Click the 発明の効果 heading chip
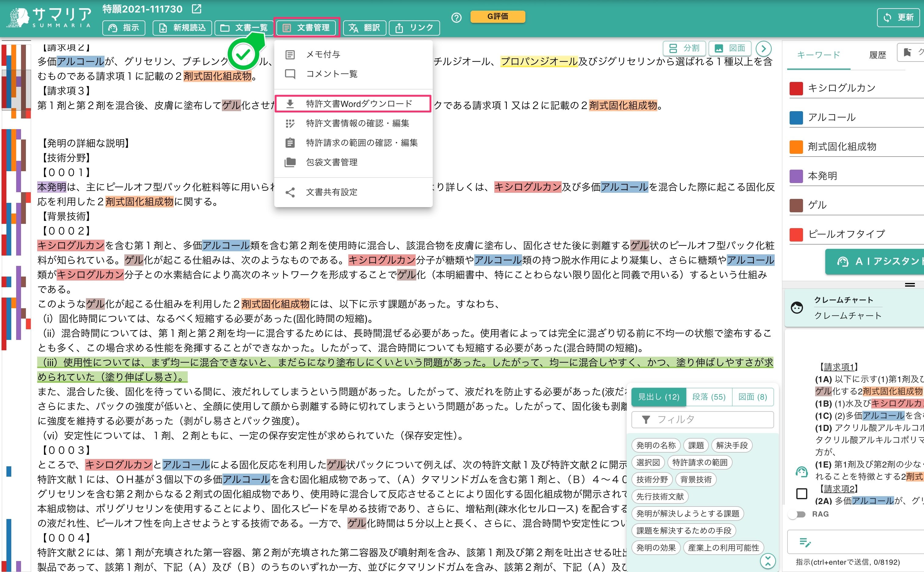This screenshot has width=924, height=572. [656, 548]
